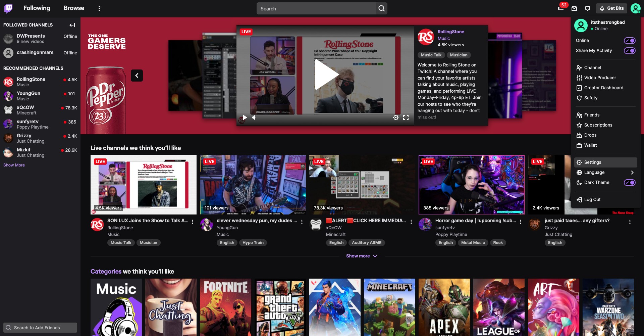Open Subscriptions in the user menu
Image resolution: width=644 pixels, height=336 pixels.
pos(605,125)
